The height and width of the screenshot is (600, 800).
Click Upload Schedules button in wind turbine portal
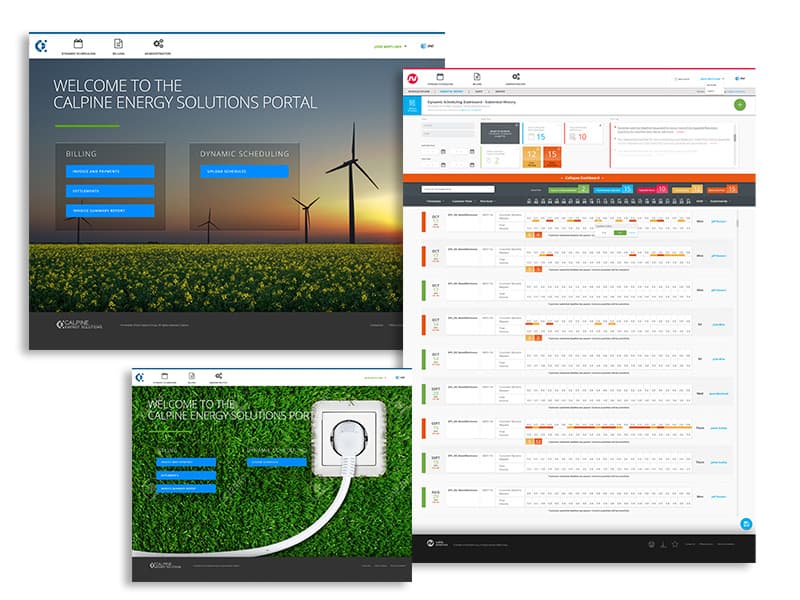[x=243, y=171]
